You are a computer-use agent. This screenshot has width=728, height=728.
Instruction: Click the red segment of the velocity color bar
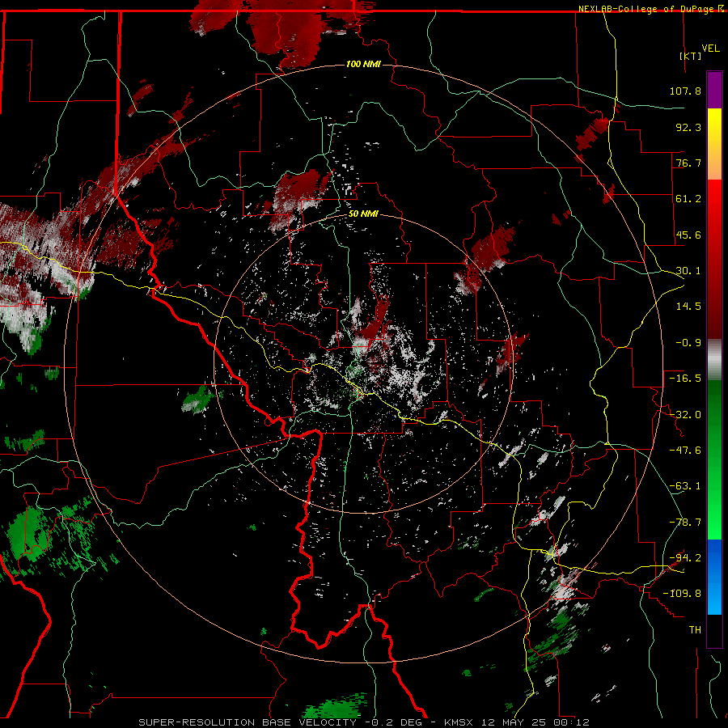[x=714, y=259]
